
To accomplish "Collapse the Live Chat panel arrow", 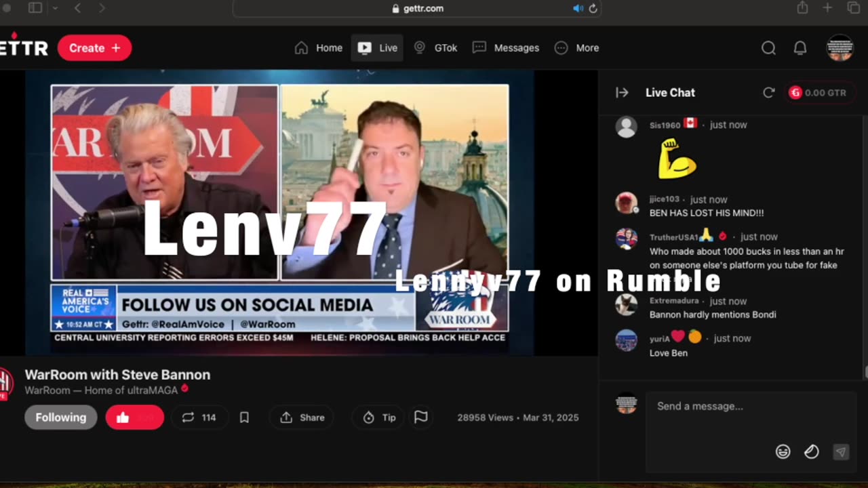I will [622, 93].
